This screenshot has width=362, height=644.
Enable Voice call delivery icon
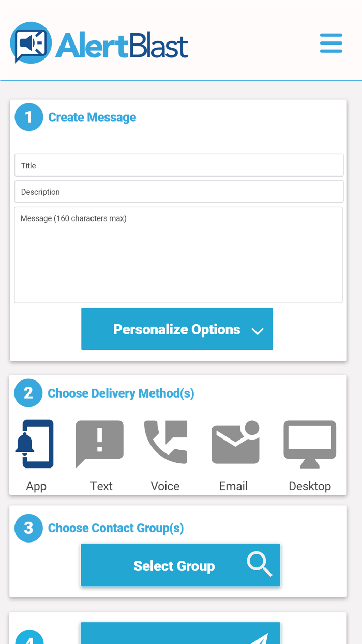pyautogui.click(x=165, y=443)
